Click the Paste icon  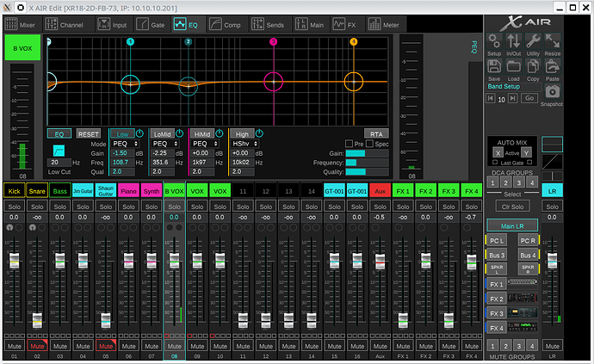click(x=553, y=66)
